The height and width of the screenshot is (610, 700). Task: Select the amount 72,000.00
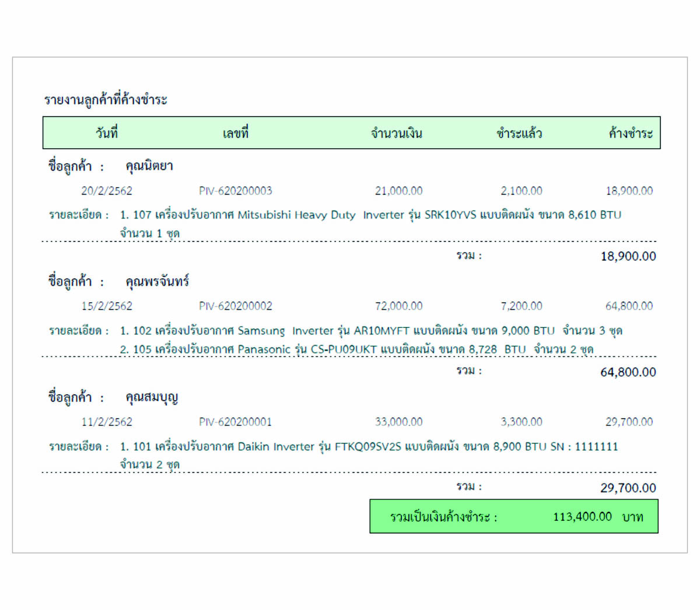[398, 306]
